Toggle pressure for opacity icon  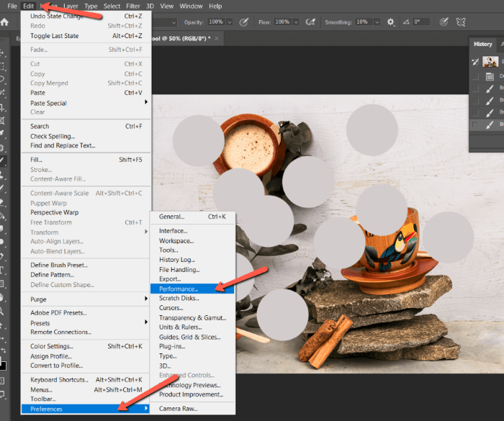tap(244, 22)
